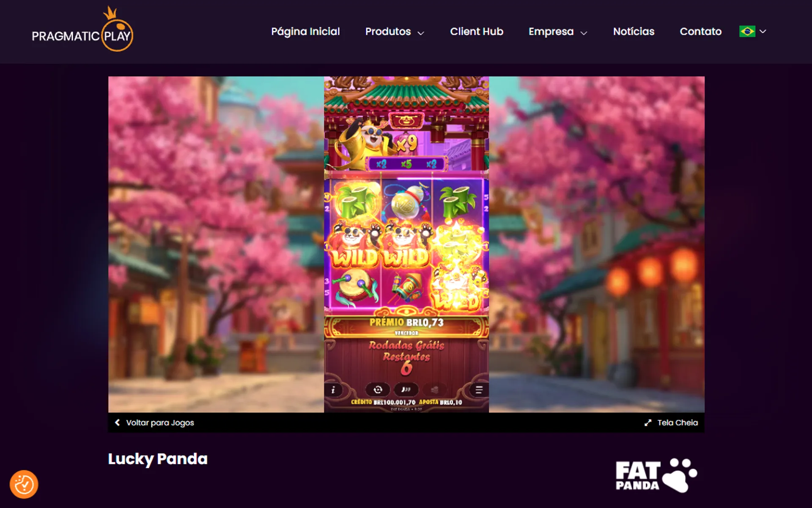Open the Notícias page

coord(634,32)
